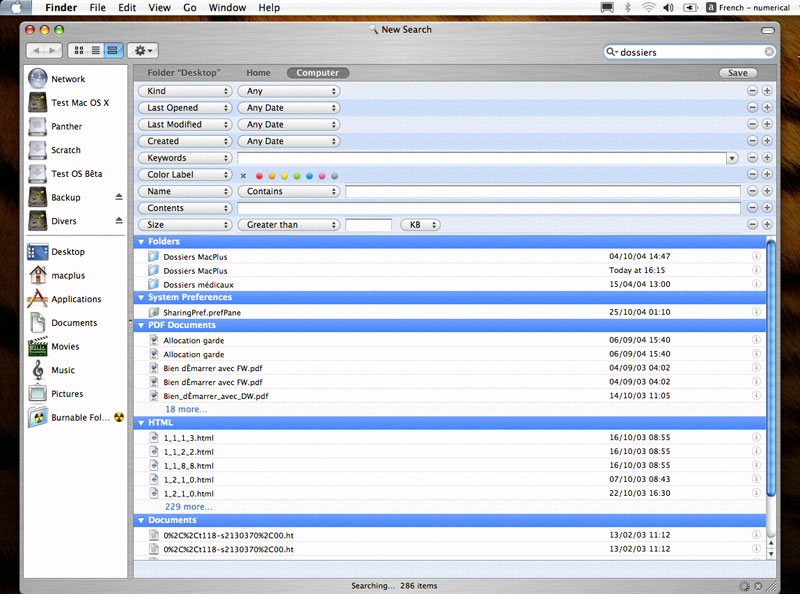This screenshot has height=594, width=800.
Task: Open the KB size unit dropdown
Action: click(x=420, y=225)
